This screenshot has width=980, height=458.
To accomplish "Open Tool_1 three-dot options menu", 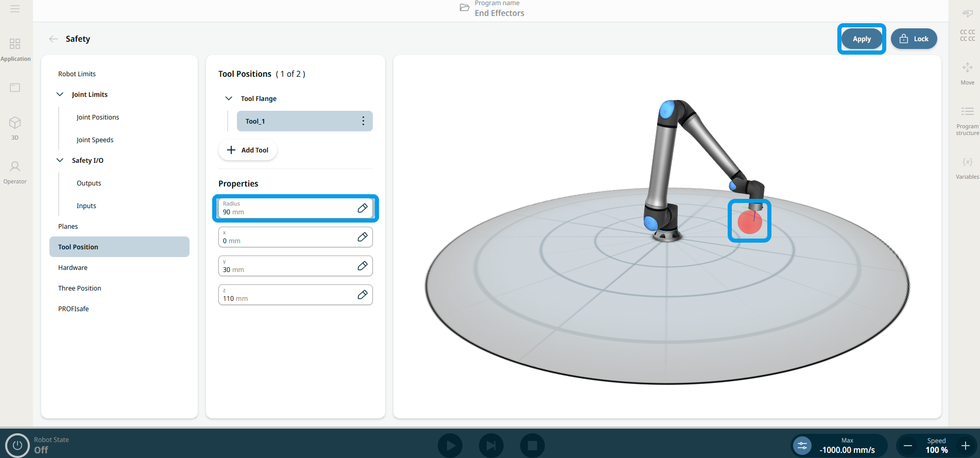I will [x=363, y=121].
